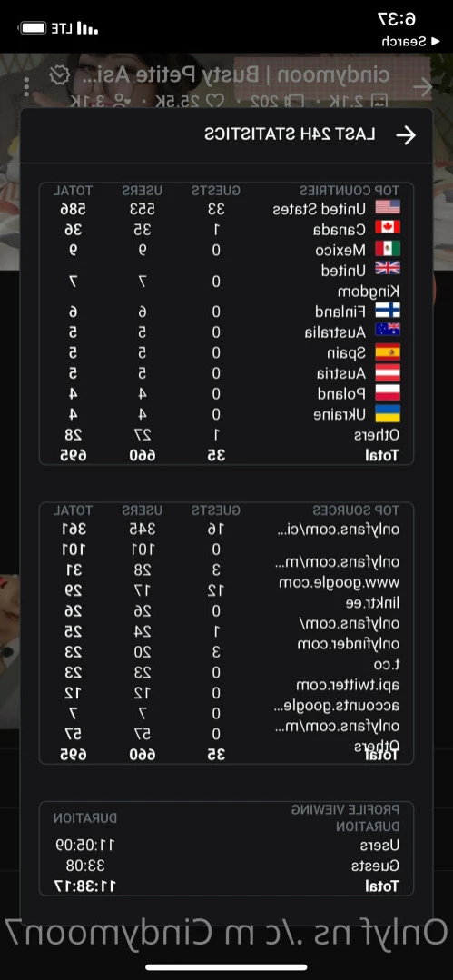This screenshot has width=453, height=980.
Task: Tap the Profile Viewing Duration heading
Action: pyautogui.click(x=345, y=818)
